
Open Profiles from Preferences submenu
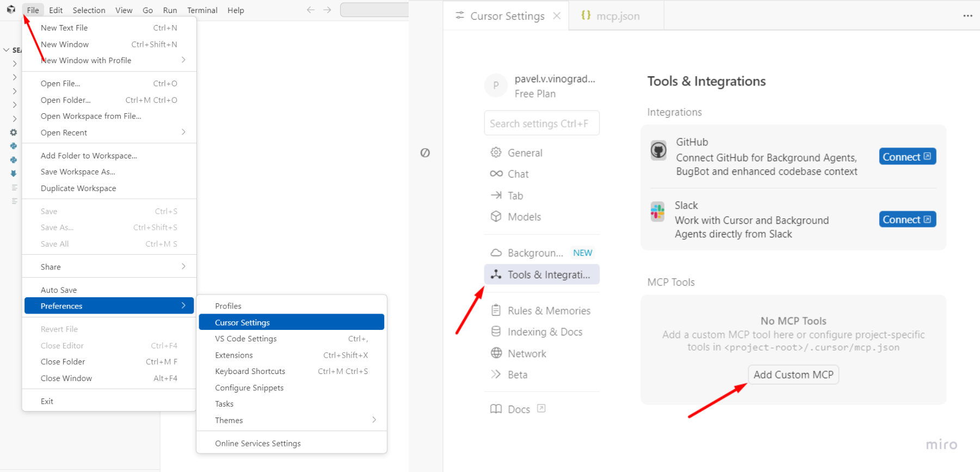292,306
